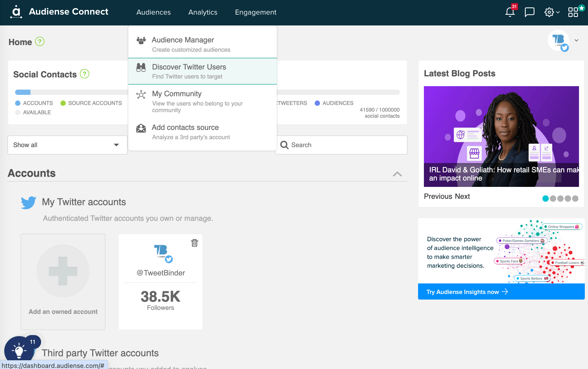Click the Audience Manager icon
588x369 pixels.
coord(141,40)
